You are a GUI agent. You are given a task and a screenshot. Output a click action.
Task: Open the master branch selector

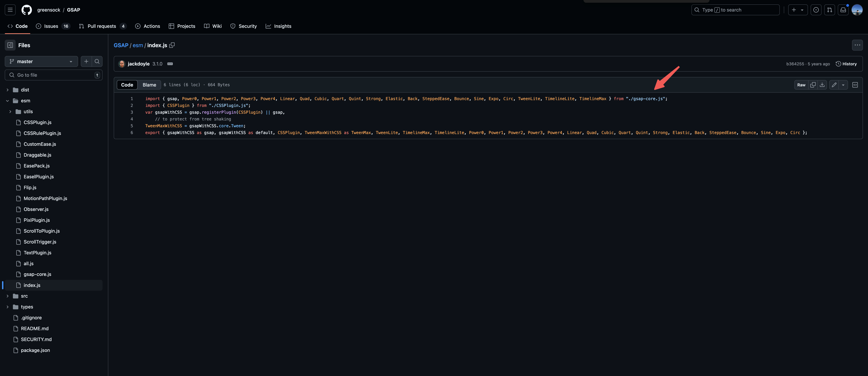41,61
